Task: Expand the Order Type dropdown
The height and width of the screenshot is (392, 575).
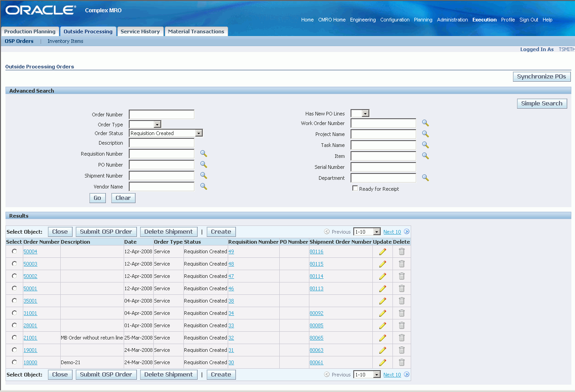Action: click(157, 124)
